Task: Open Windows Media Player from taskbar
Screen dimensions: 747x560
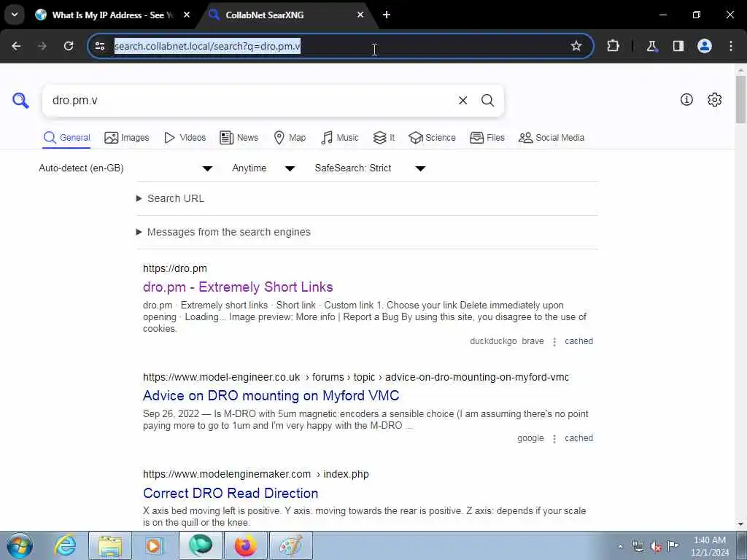Action: [x=155, y=545]
